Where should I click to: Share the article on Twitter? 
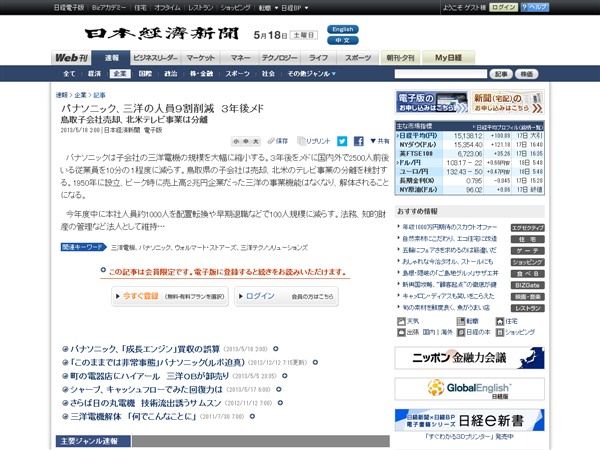pyautogui.click(x=342, y=141)
